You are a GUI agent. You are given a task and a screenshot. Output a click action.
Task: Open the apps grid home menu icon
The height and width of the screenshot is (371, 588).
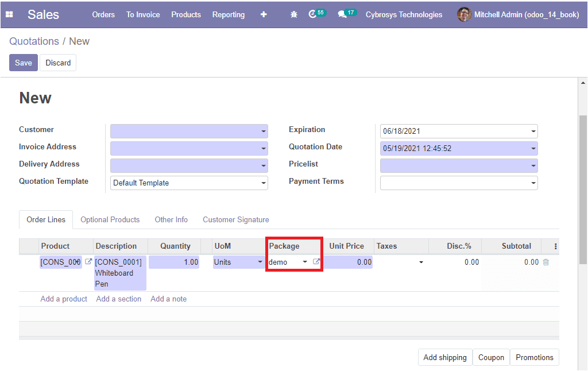click(9, 14)
